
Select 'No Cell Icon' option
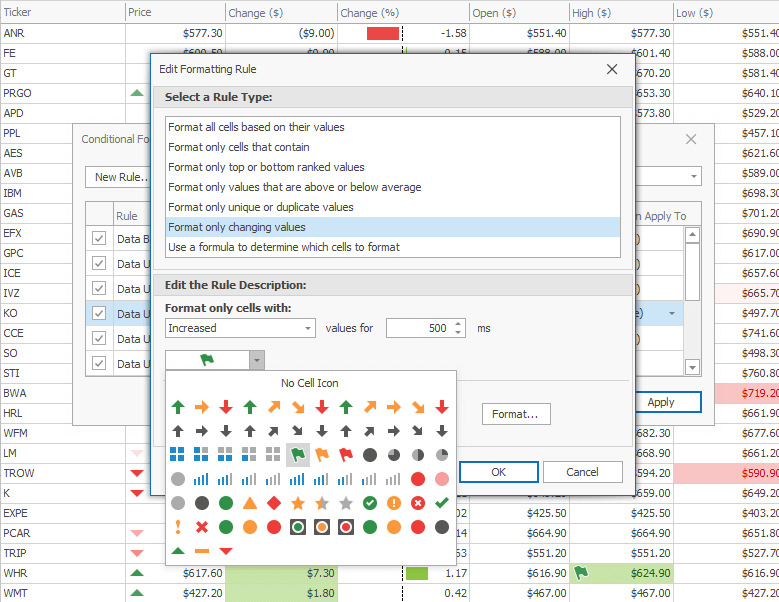(310, 383)
